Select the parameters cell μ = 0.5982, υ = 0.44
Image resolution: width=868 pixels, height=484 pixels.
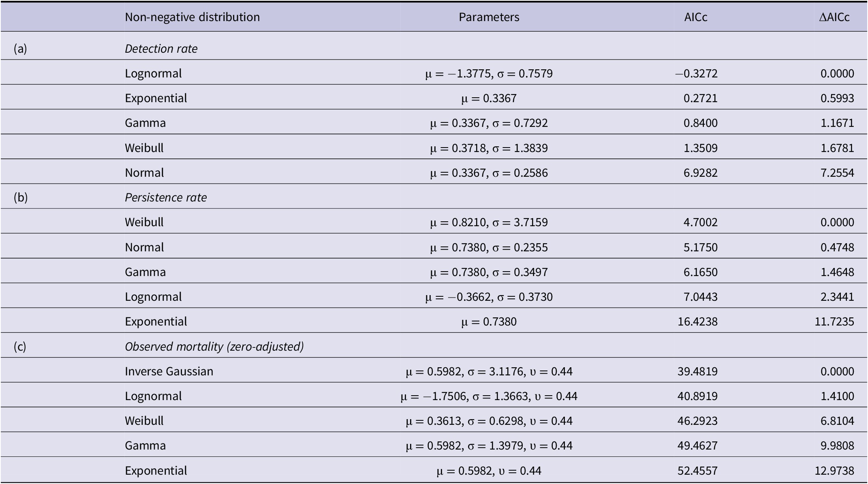click(489, 471)
